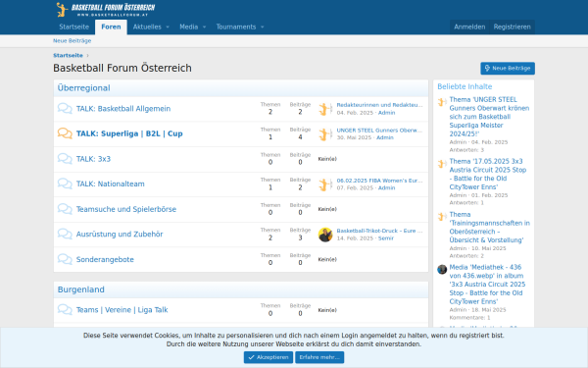Select the Foren navigation tab
This screenshot has height=368, width=588.
click(111, 27)
